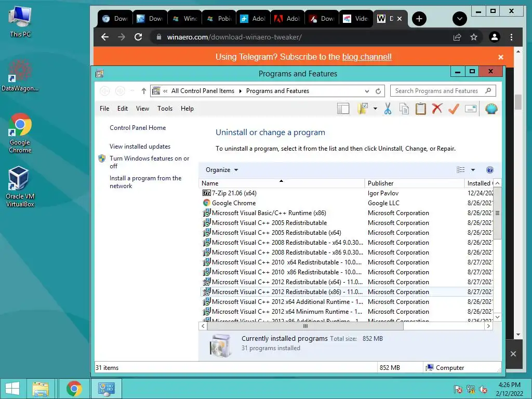Open the File menu
Image resolution: width=532 pixels, height=399 pixels.
pyautogui.click(x=104, y=109)
